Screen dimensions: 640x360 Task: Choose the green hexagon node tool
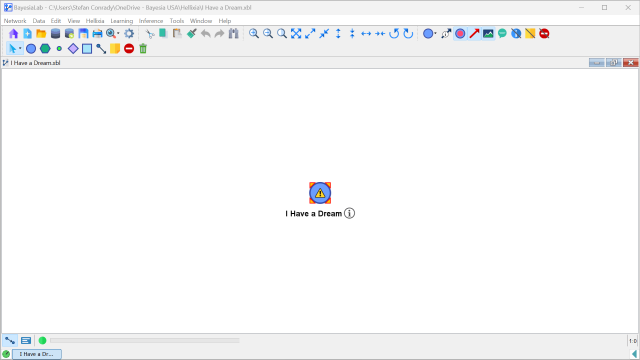(45, 49)
